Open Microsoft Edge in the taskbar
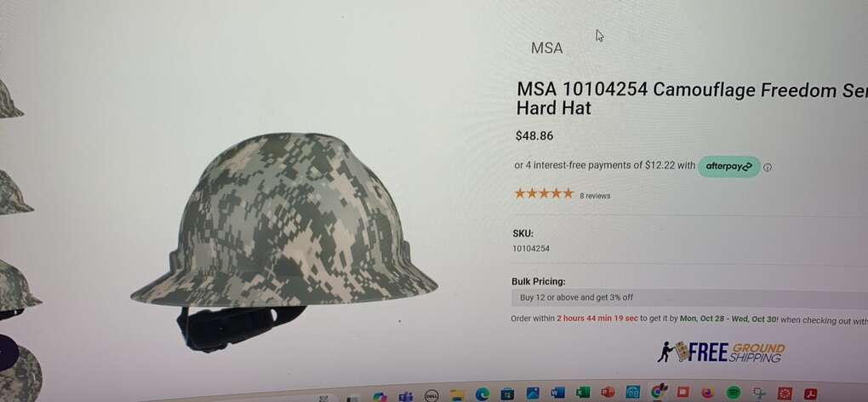868x402 pixels. pyautogui.click(x=483, y=394)
